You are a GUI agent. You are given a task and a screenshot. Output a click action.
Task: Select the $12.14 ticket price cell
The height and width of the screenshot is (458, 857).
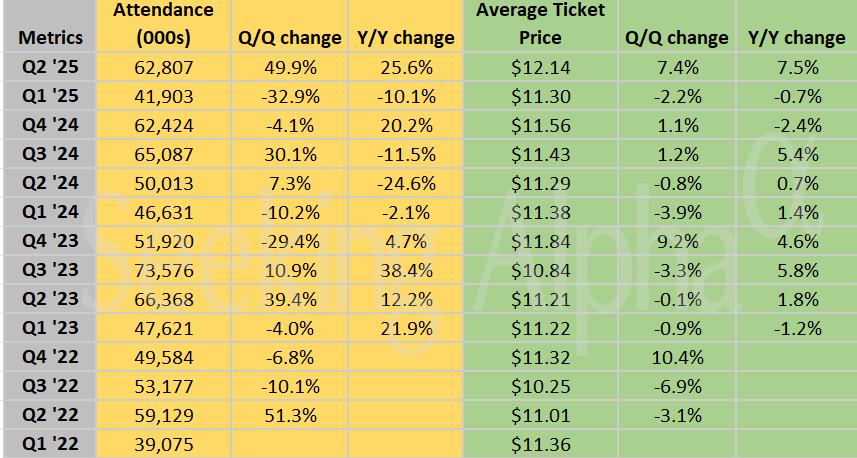540,68
